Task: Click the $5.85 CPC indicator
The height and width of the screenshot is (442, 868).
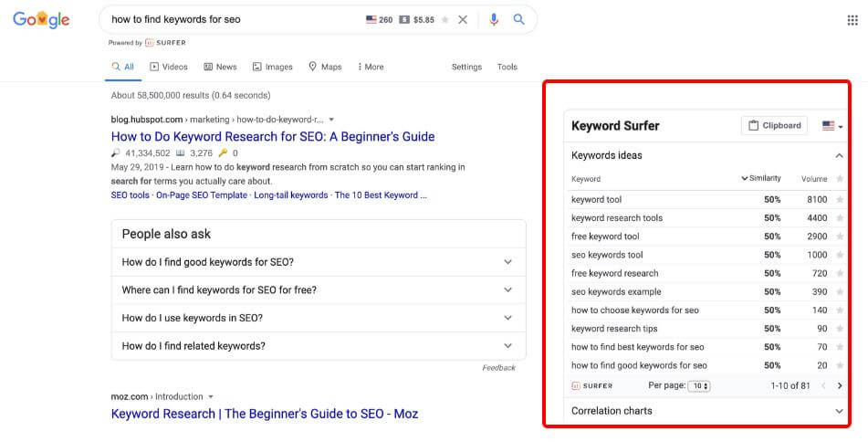Action: point(417,20)
